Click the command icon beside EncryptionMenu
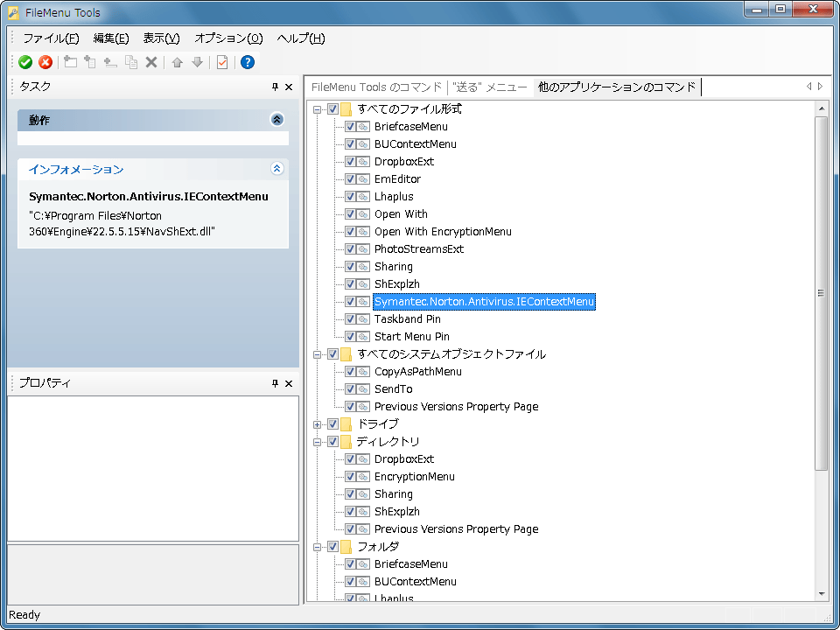The image size is (840, 630). click(363, 477)
